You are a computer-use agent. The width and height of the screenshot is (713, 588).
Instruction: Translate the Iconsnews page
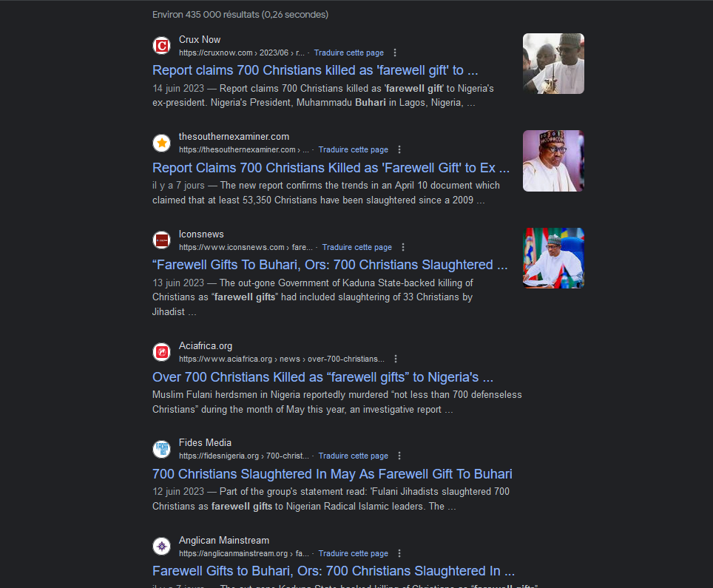point(357,247)
